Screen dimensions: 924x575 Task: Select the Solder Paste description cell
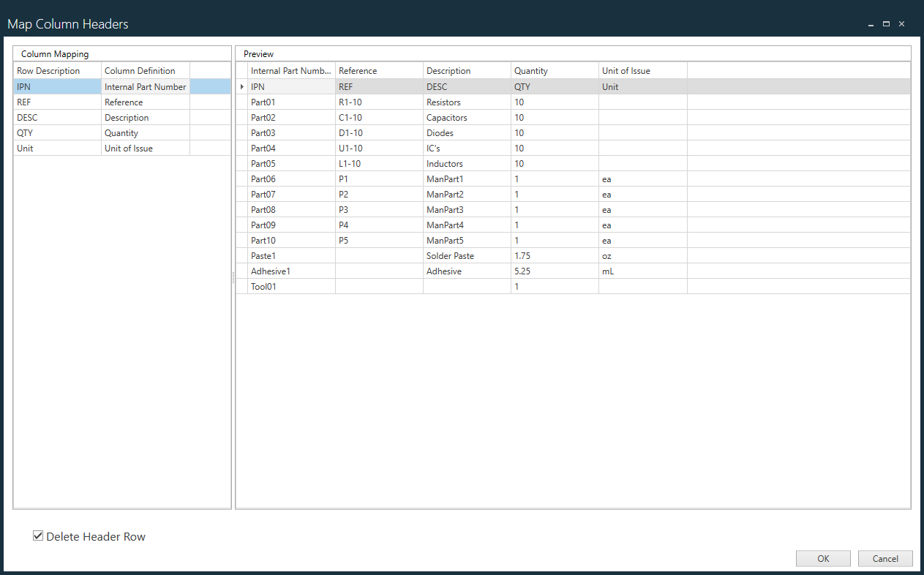click(x=467, y=255)
